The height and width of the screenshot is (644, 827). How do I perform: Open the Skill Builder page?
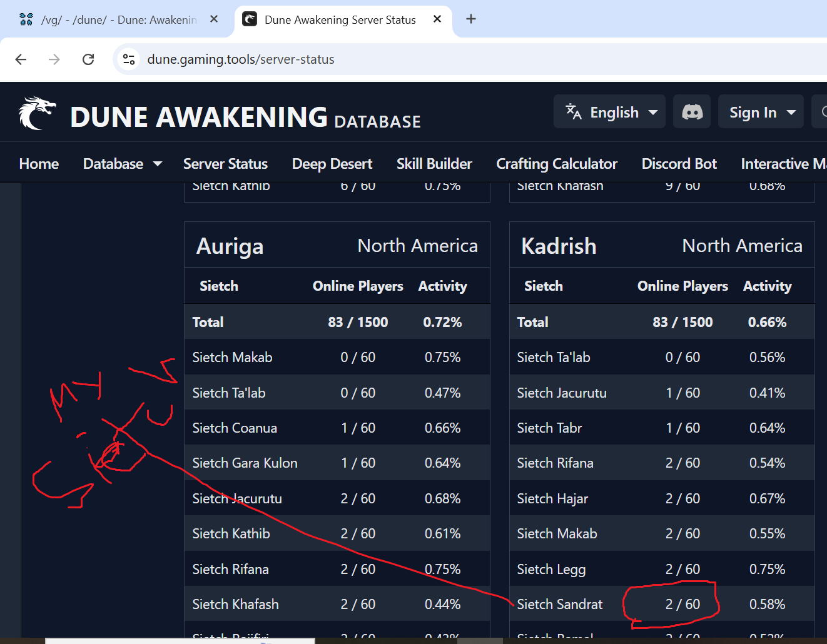coord(434,164)
